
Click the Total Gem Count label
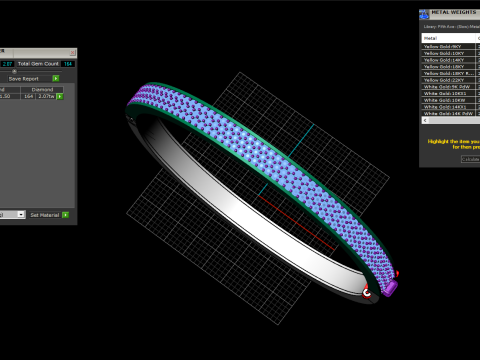click(38, 64)
